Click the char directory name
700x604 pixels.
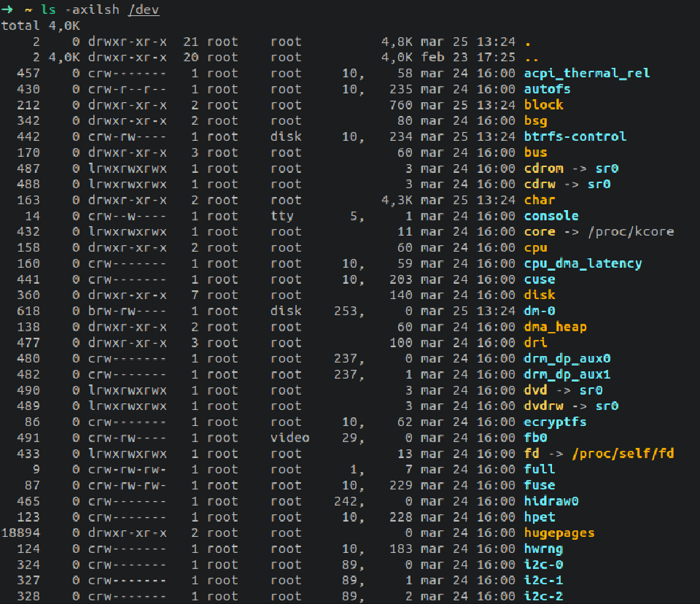pos(539,199)
